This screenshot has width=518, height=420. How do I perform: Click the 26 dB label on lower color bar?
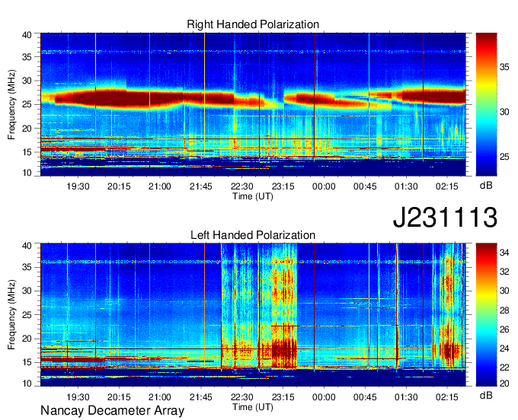[x=504, y=329]
